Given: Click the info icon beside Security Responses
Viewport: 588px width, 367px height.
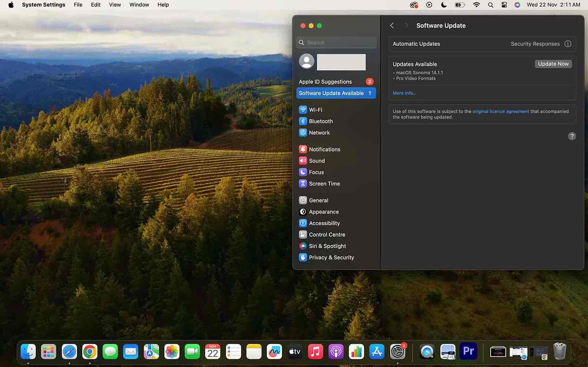Looking at the screenshot, I should [x=568, y=44].
